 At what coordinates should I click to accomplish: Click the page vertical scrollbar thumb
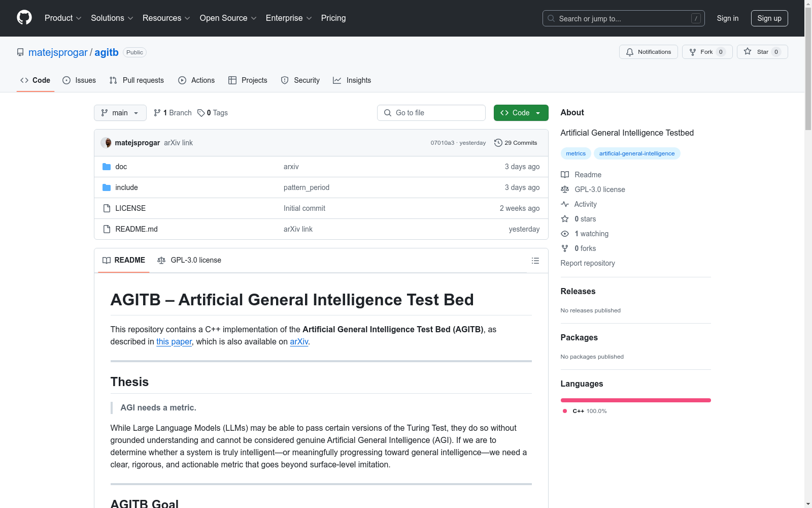click(808, 69)
